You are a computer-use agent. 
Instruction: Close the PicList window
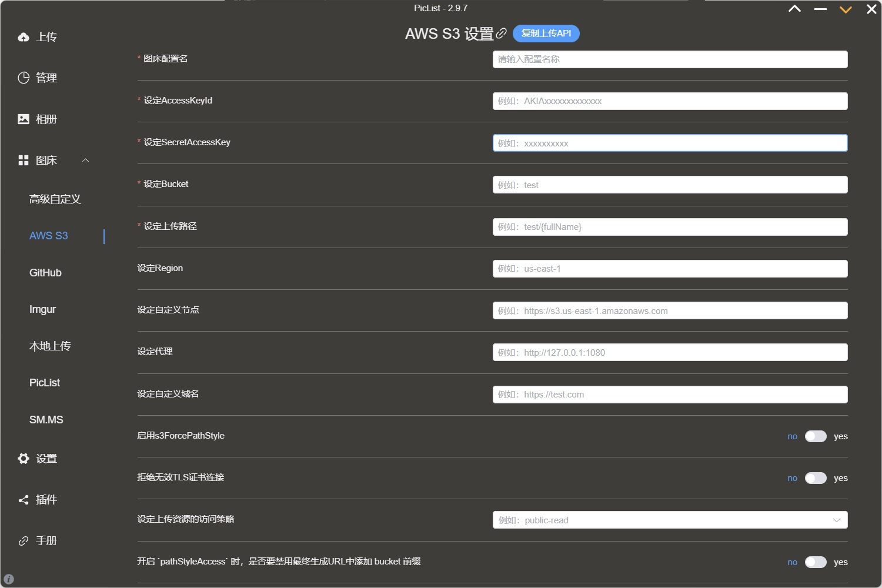(x=871, y=9)
